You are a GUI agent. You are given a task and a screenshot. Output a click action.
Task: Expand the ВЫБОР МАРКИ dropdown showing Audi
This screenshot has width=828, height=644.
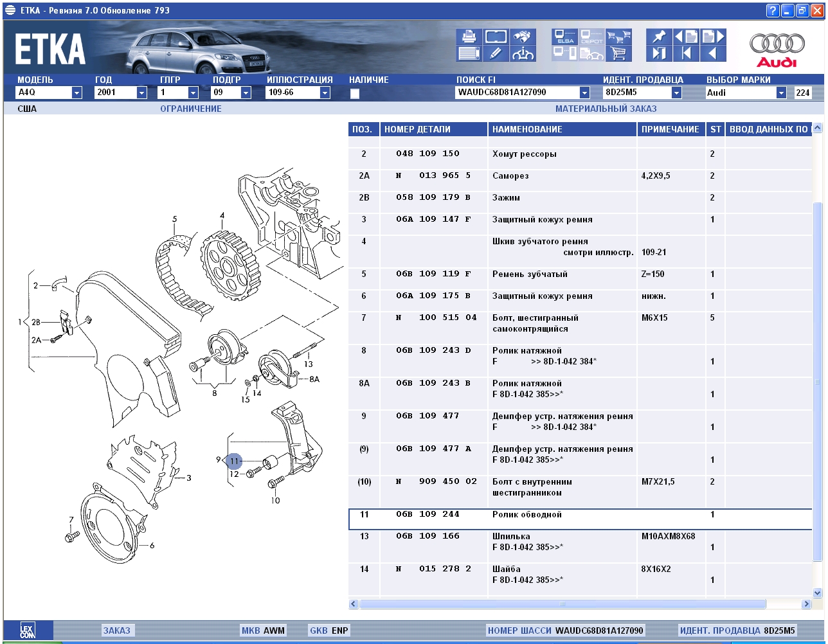click(781, 93)
